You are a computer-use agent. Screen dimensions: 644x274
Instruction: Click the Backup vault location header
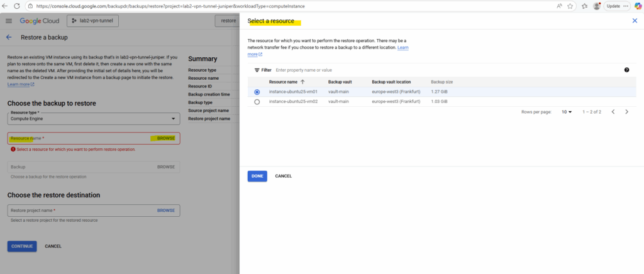pos(391,82)
